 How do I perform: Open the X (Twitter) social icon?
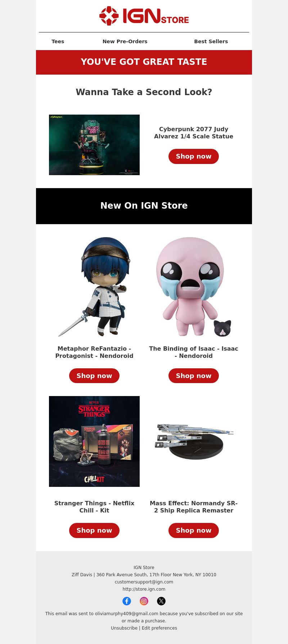161,601
